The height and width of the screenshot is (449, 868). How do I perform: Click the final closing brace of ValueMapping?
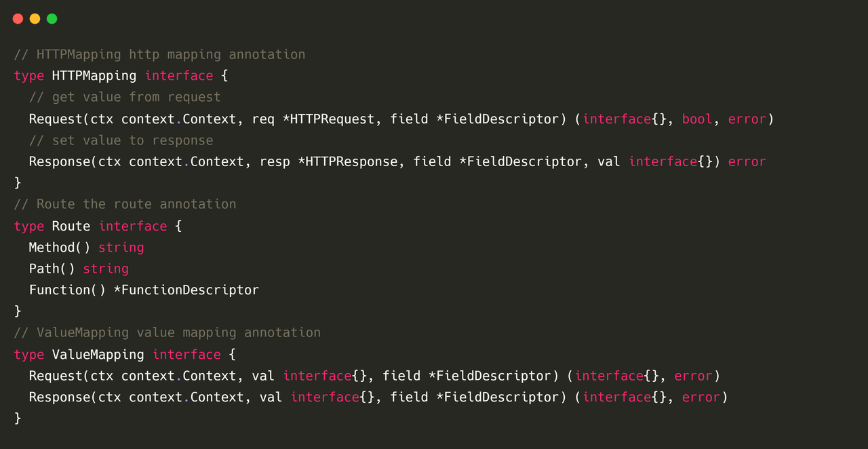pos(18,418)
